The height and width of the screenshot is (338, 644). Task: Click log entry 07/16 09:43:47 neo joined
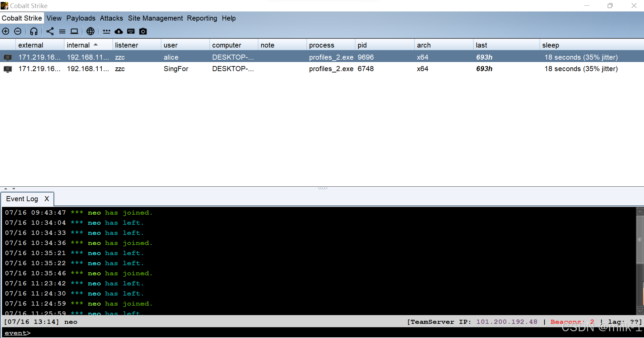click(79, 213)
